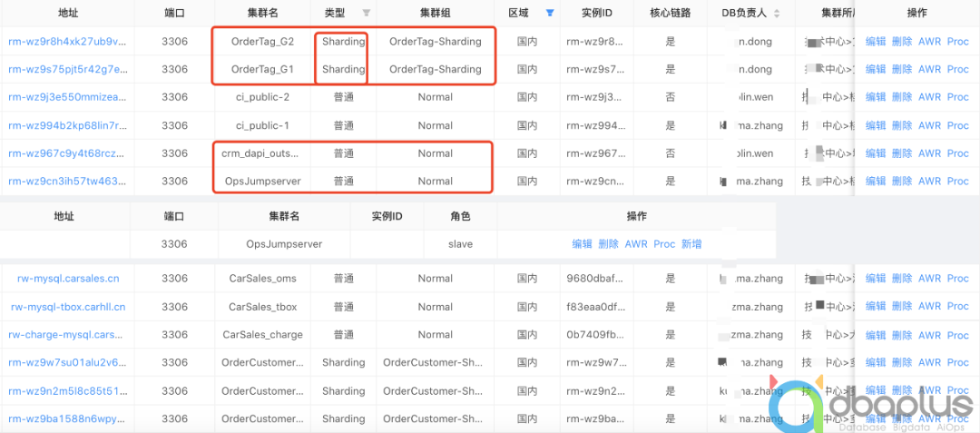Click AWR for ci_public-1 row
This screenshot has height=433, width=980.
(929, 125)
